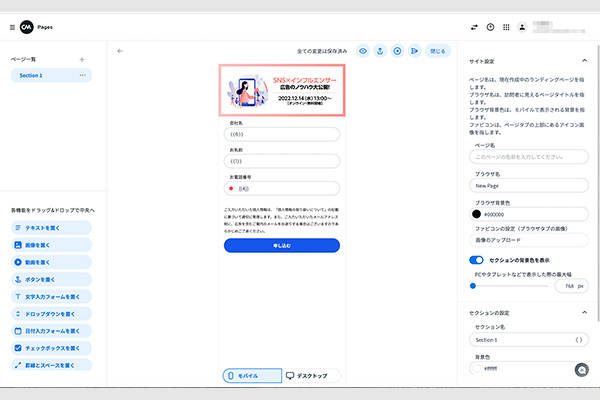Click the black ブラウザ背景色 color swatch
This screenshot has height=400, width=600.
coord(476,213)
